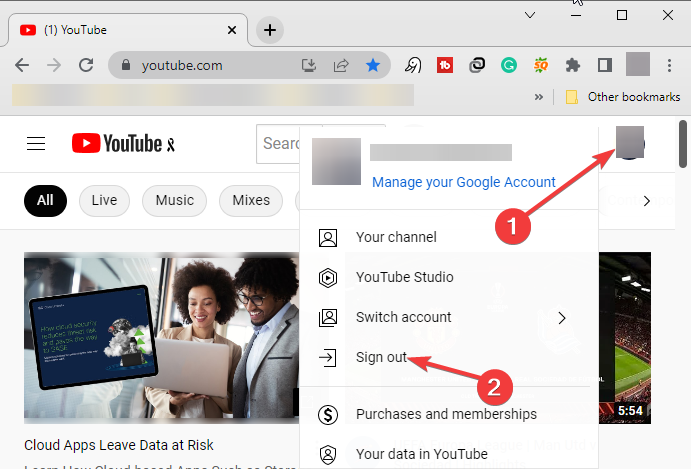Open Chrome three-dot menu
This screenshot has width=691, height=469.
pyautogui.click(x=669, y=65)
